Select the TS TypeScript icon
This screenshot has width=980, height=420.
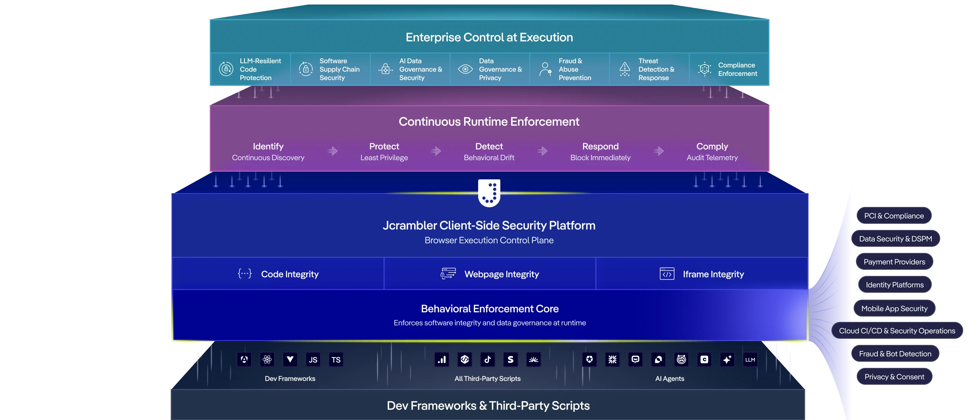click(x=336, y=359)
